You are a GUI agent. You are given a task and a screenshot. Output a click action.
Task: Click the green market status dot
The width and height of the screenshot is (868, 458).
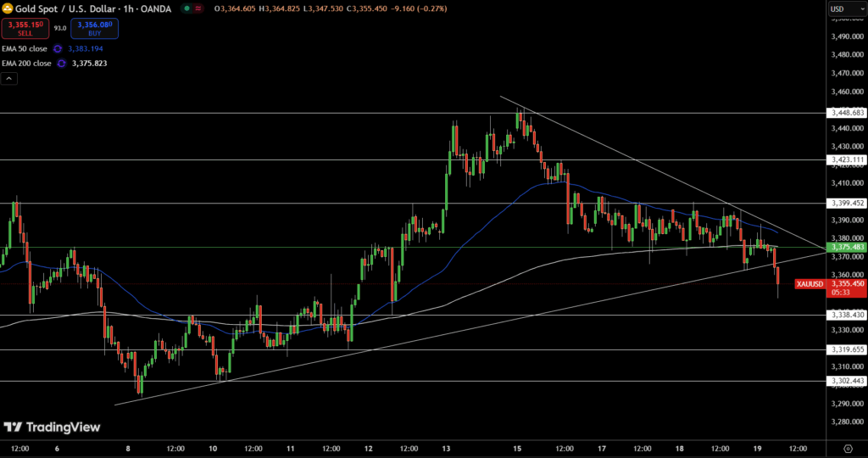coord(186,8)
